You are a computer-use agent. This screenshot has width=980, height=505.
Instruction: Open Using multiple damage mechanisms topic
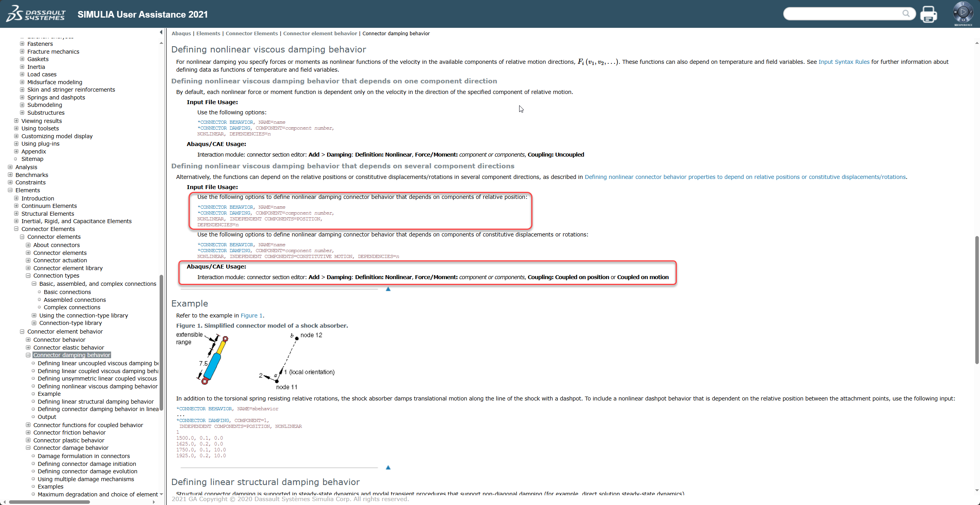click(x=86, y=479)
